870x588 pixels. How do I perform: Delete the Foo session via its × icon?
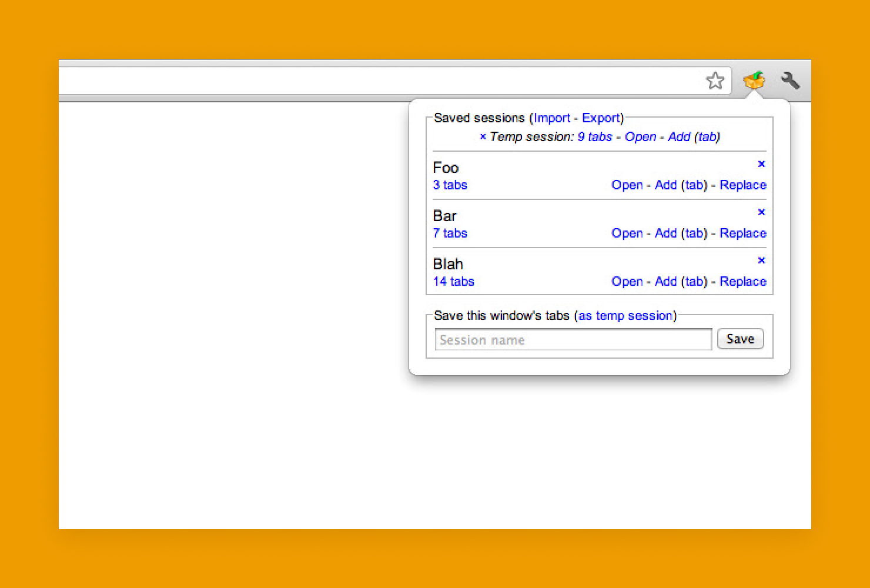762,164
